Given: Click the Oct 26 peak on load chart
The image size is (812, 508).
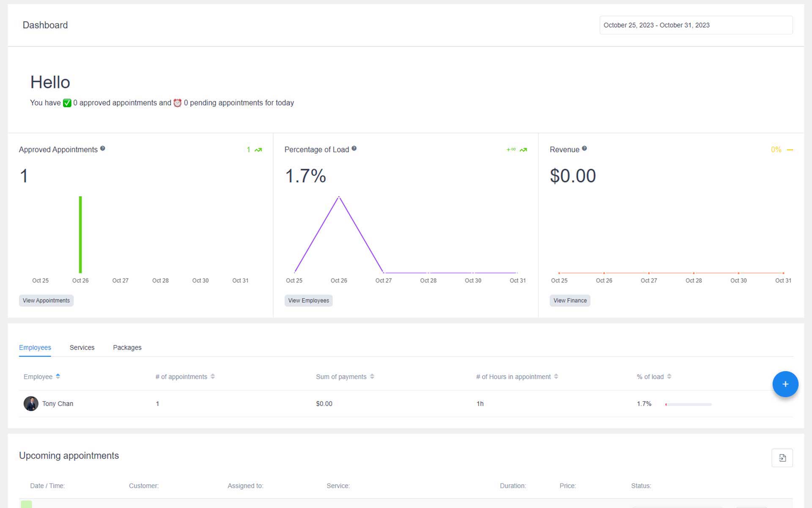Looking at the screenshot, I should click(339, 197).
